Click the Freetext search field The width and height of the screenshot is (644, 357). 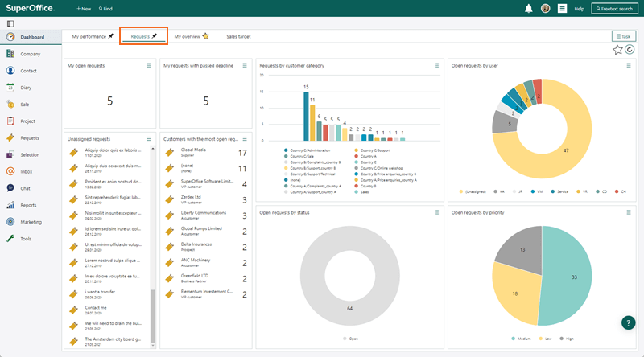click(x=614, y=9)
